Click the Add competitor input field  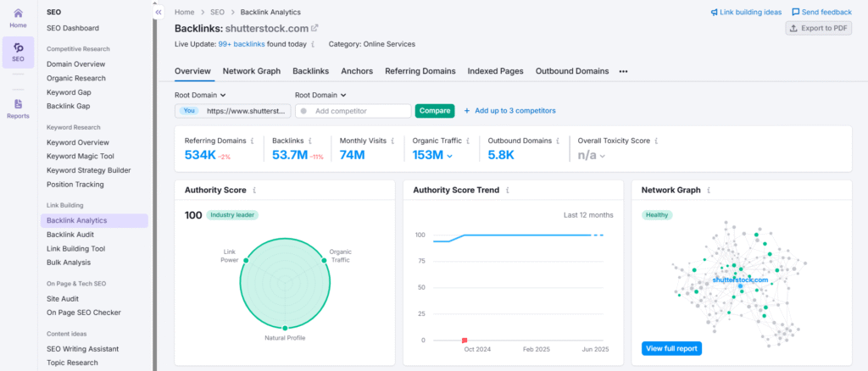(x=353, y=111)
